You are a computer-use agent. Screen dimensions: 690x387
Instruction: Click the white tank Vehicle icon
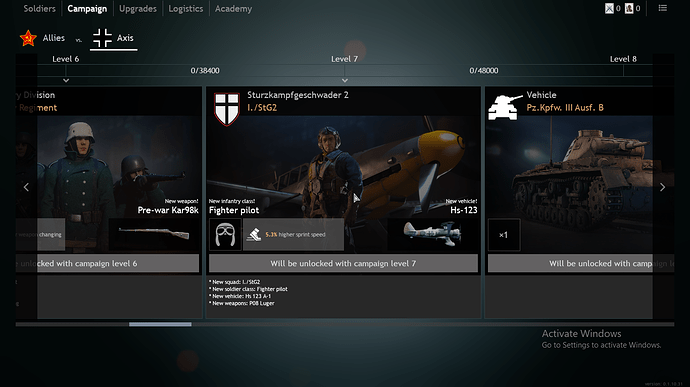(x=505, y=107)
